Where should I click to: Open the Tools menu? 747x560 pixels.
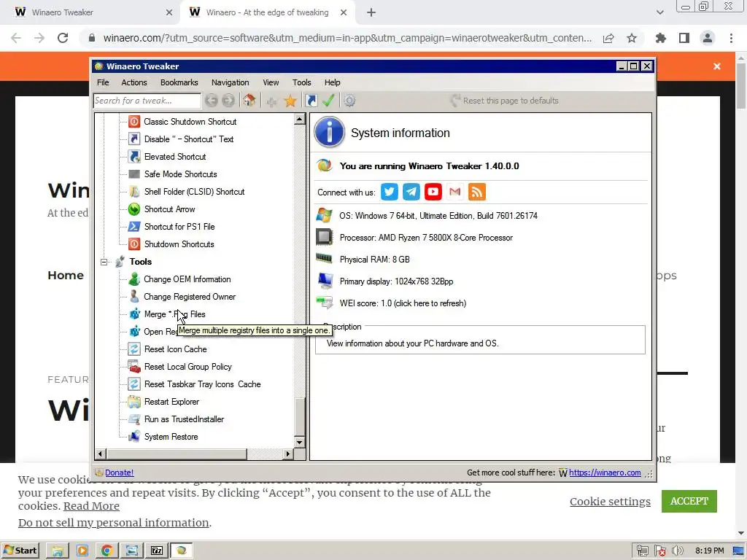point(301,82)
